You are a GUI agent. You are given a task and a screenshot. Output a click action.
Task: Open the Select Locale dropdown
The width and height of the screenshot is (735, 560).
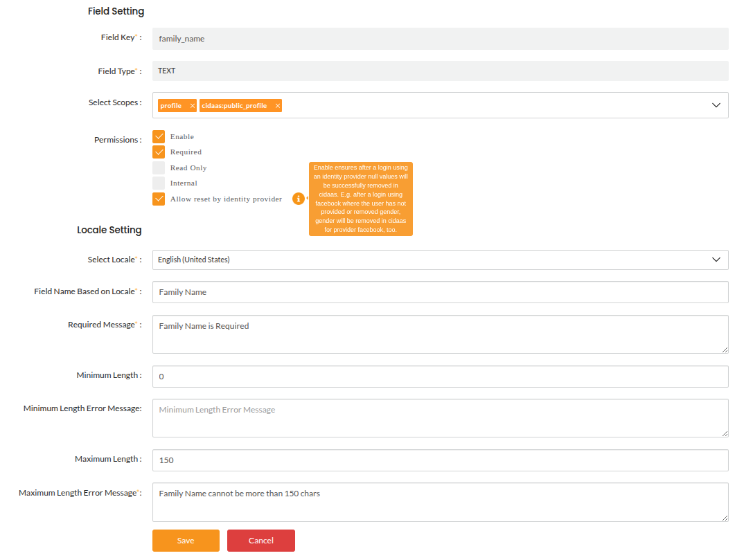716,260
